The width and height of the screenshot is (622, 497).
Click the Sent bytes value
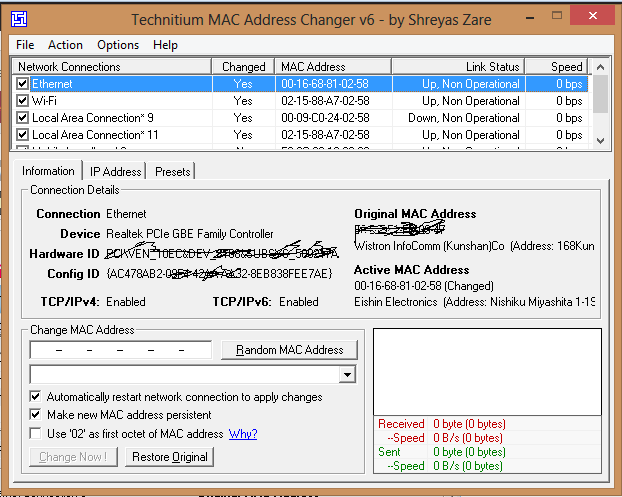click(469, 452)
